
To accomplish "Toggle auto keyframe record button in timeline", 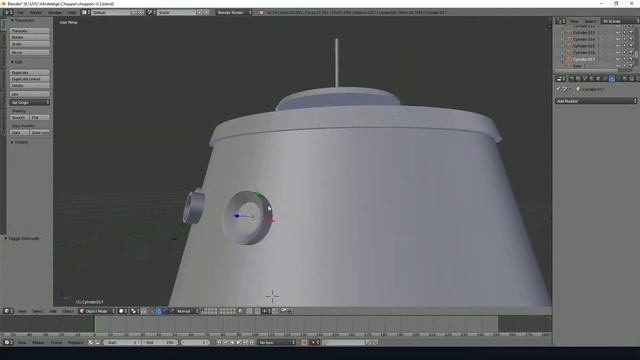I will 304,342.
